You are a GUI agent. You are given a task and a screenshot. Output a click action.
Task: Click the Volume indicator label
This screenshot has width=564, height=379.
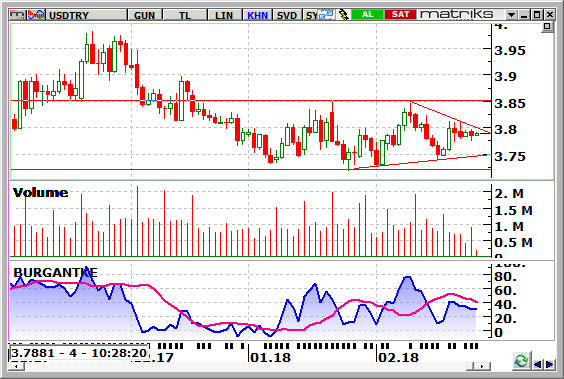40,192
